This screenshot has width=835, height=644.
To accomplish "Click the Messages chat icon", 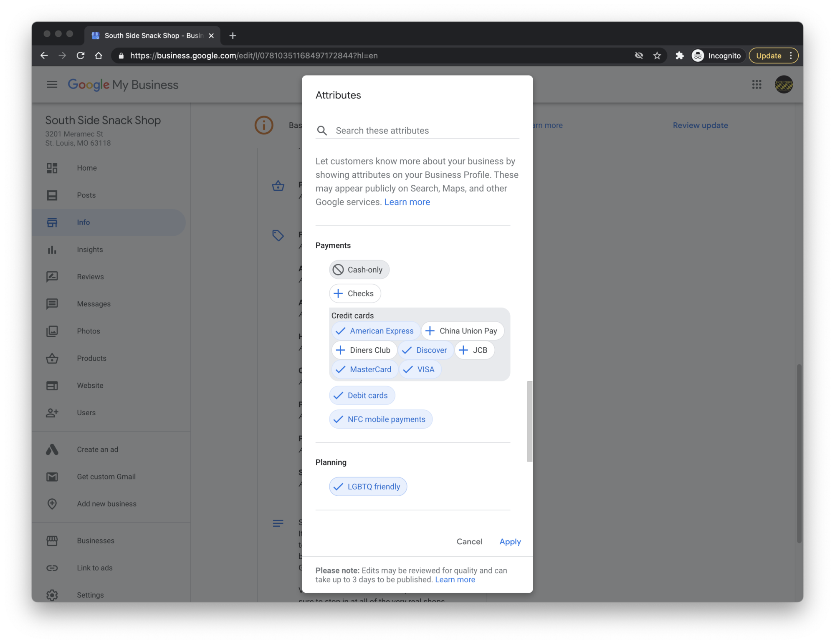I will coord(52,304).
